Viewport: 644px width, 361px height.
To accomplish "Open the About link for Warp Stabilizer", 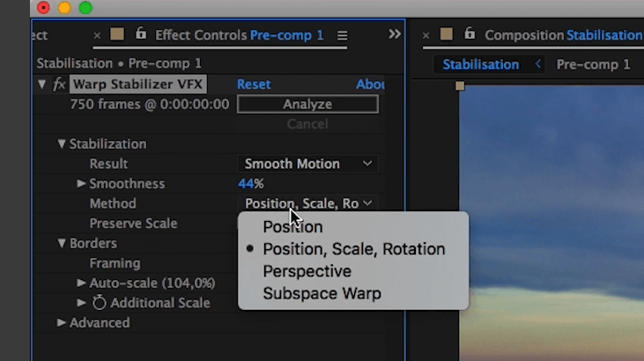I will coord(371,85).
